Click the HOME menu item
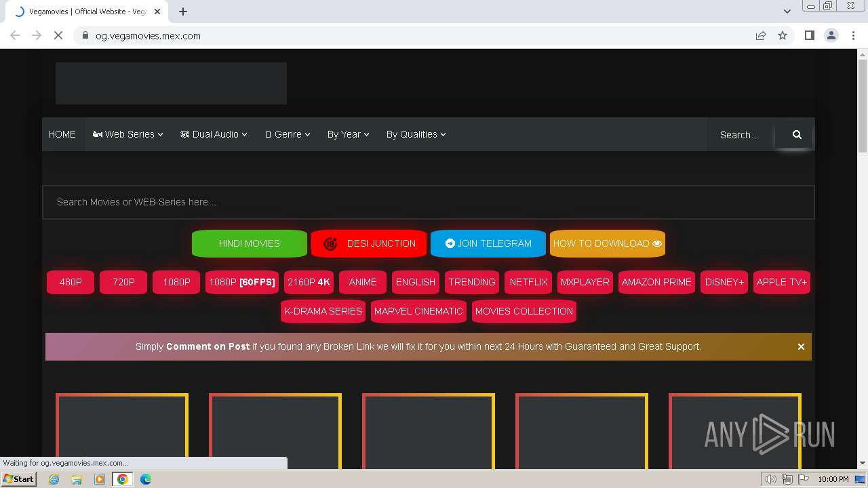 pyautogui.click(x=62, y=134)
